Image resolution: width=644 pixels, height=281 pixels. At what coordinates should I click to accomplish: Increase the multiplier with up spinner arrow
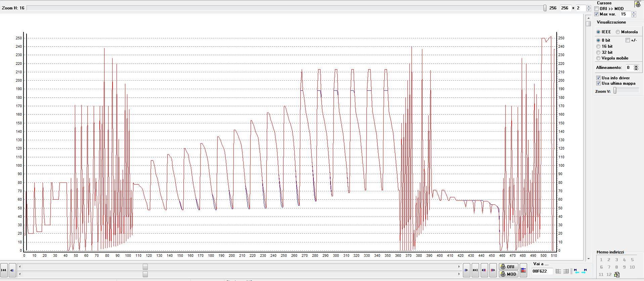(589, 6)
